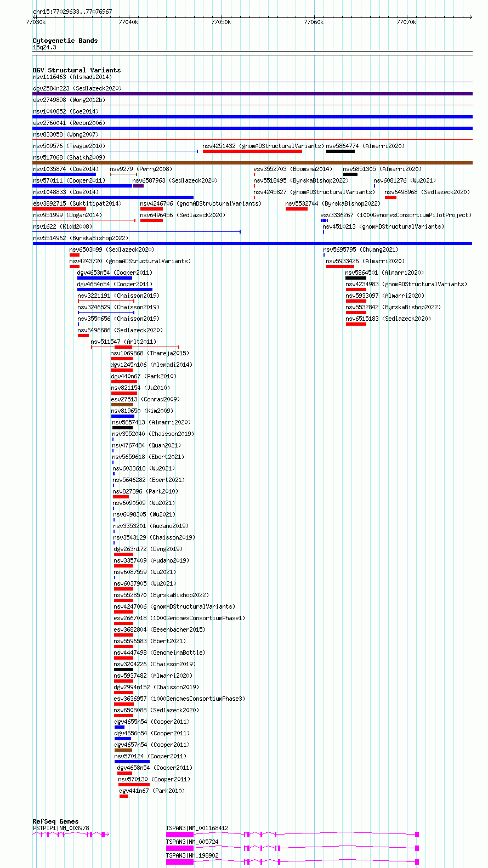
Task: Click cytogenetic band 15q24.3 label
Action: point(44,47)
